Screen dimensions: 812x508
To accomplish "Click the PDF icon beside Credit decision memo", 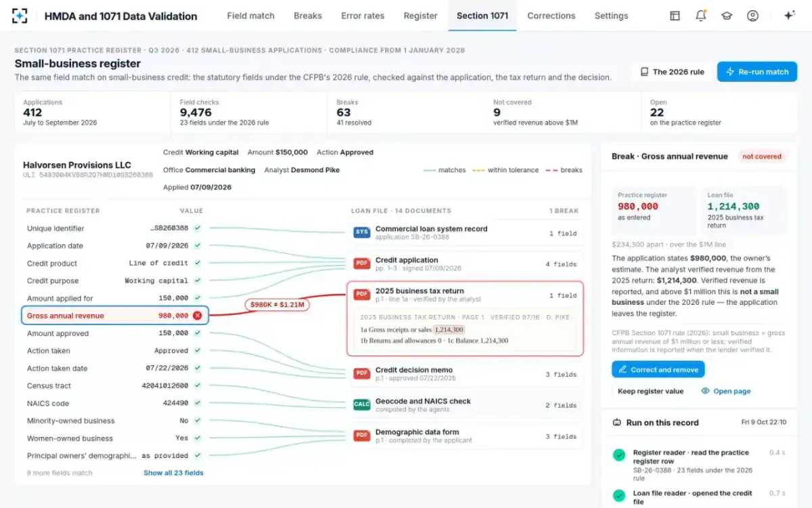I will pos(362,374).
